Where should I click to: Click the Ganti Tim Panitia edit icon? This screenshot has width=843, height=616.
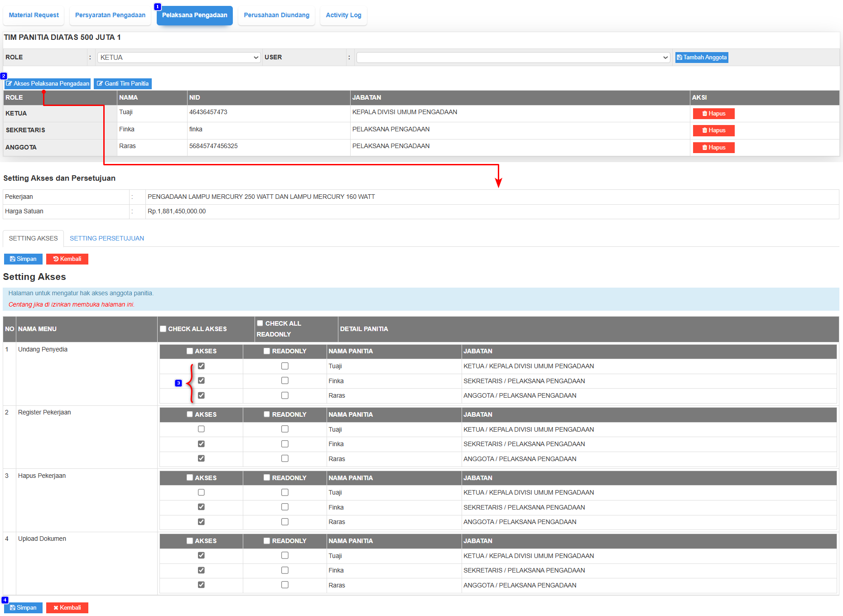click(123, 84)
